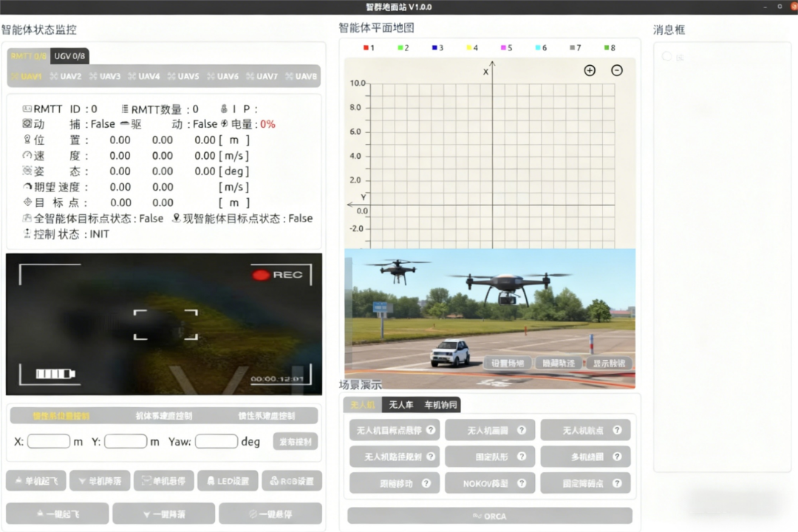798x532 pixels.
Task: Open help for 无人机目标点悬停
Action: coord(430,430)
